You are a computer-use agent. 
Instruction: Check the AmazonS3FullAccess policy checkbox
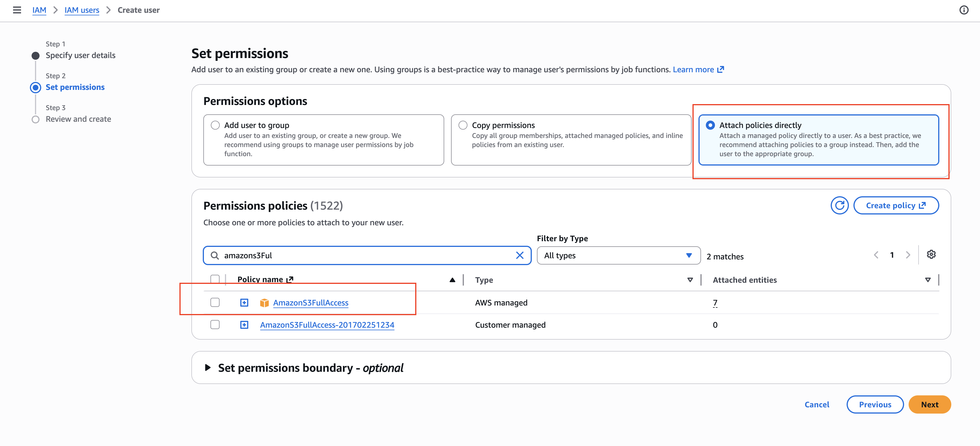pyautogui.click(x=215, y=303)
